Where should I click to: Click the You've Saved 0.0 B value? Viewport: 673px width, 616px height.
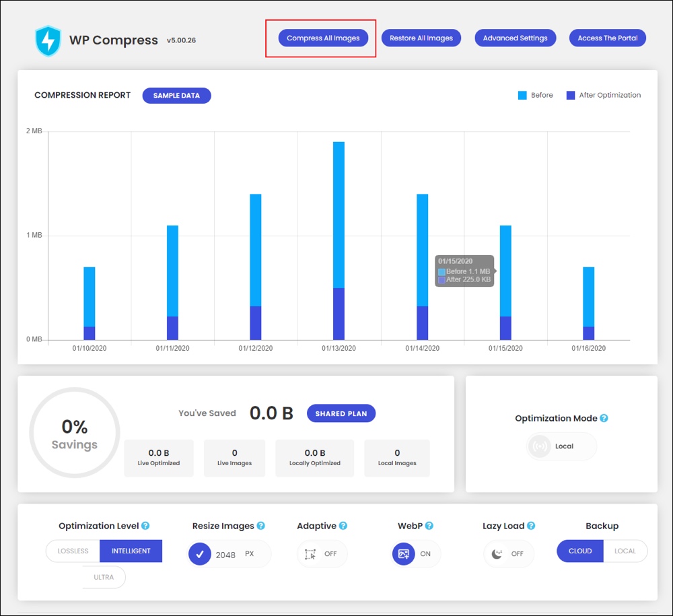271,413
